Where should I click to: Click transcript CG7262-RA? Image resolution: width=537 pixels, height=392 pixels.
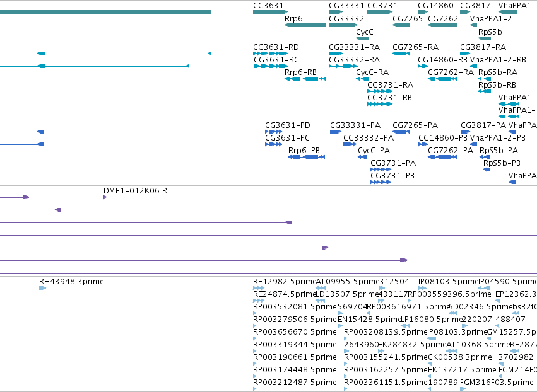451,72
